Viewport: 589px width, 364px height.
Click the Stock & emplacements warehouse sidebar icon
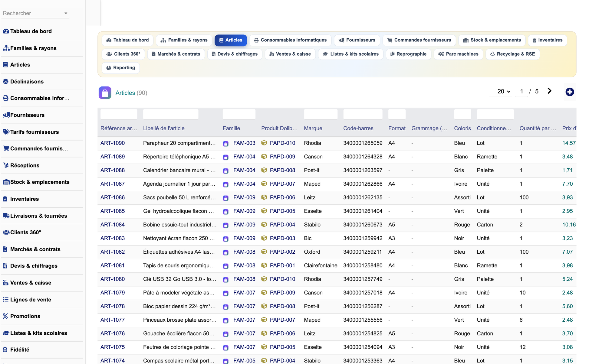(6, 182)
